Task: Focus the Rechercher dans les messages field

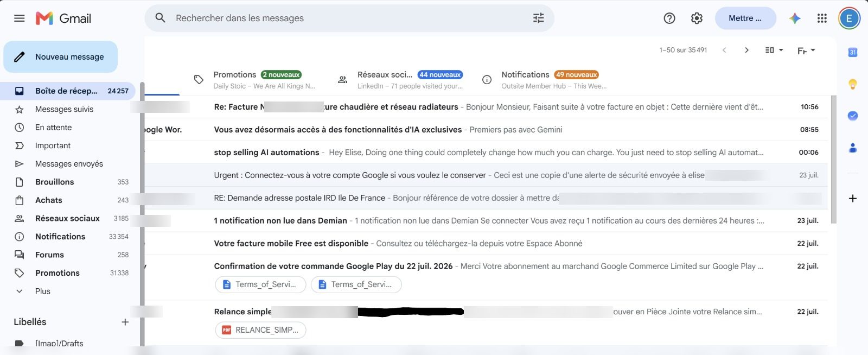Action: pos(350,18)
